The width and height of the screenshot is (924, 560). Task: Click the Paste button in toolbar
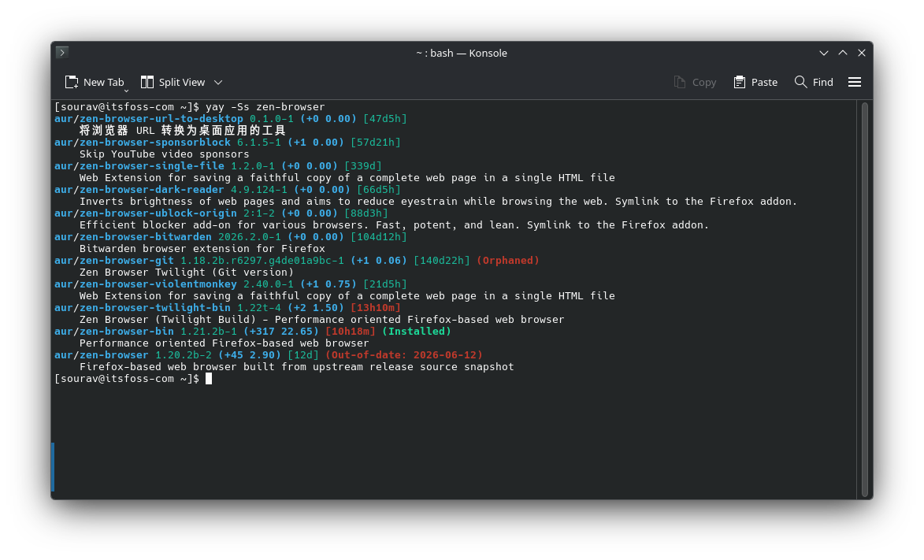pos(755,83)
